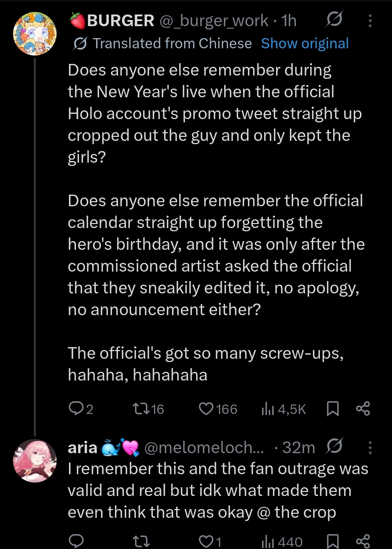Open more options for BURGER's post
The width and height of the screenshot is (392, 549).
pos(370,21)
